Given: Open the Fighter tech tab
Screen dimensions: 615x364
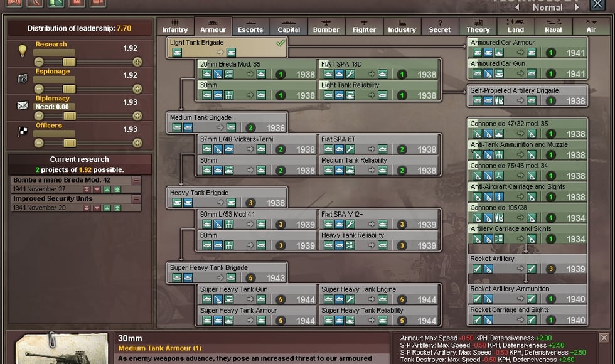Looking at the screenshot, I should point(364,26).
